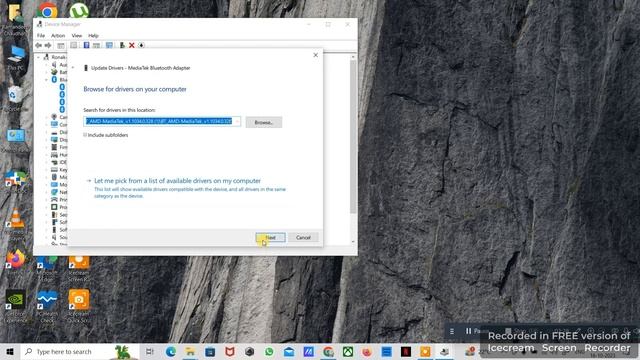Open the blue Help icon in the toolbar

click(x=87, y=45)
